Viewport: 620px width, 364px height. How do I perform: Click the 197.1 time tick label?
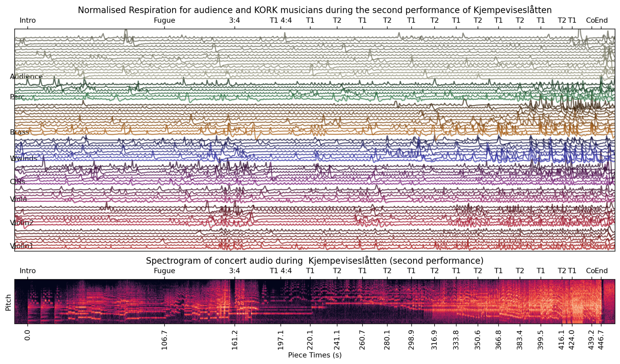point(281,340)
